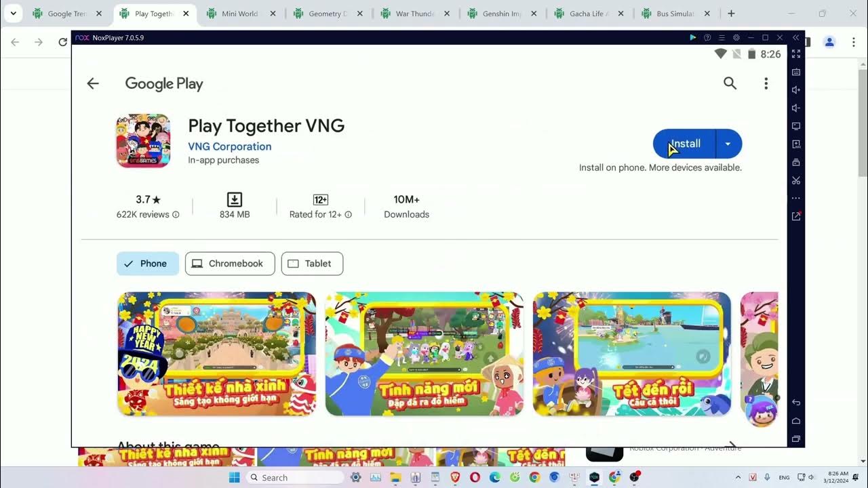Open Google Play three-dot options menu
The width and height of the screenshot is (868, 488).
[766, 83]
